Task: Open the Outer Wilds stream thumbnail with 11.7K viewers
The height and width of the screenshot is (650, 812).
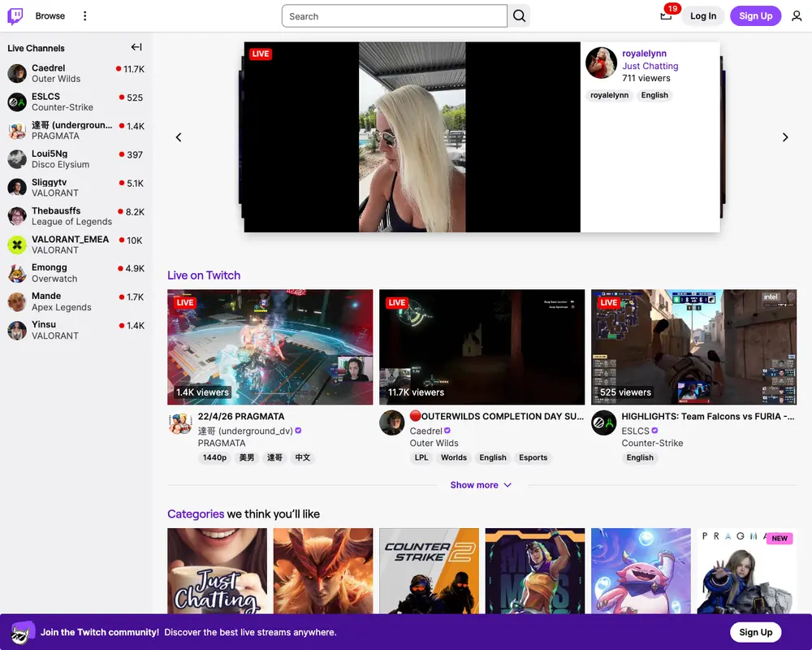Action: click(482, 347)
